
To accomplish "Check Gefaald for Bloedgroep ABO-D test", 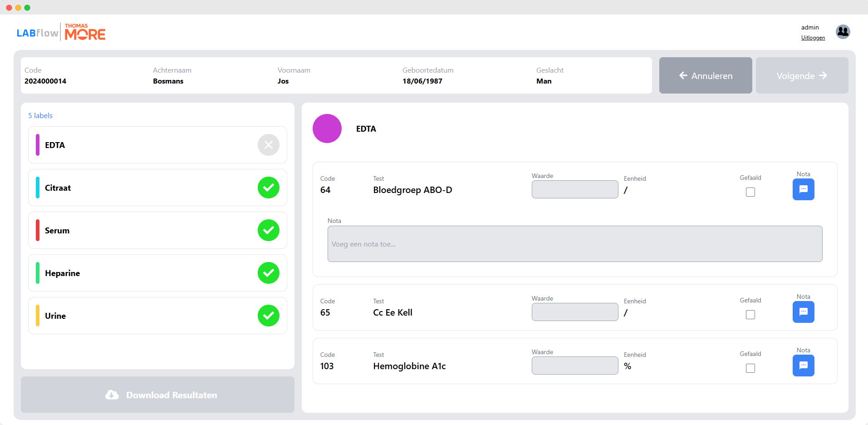I will [750, 192].
